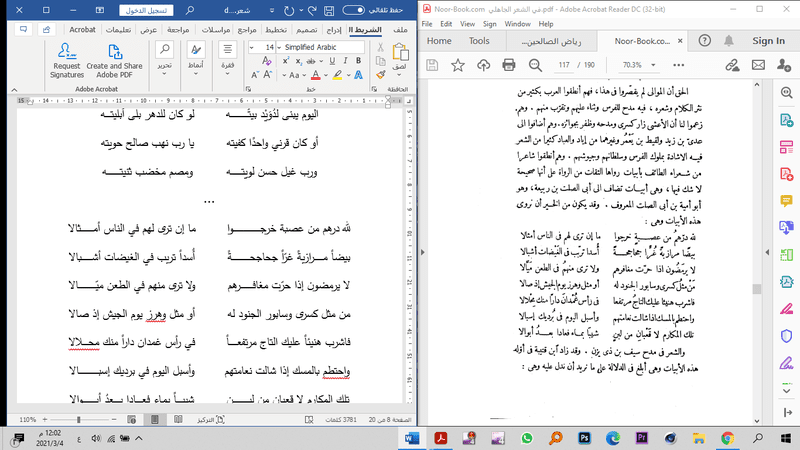Image resolution: width=800 pixels, height=450 pixels.
Task: Toggle strikethrough formatting in Word
Action: [311, 61]
